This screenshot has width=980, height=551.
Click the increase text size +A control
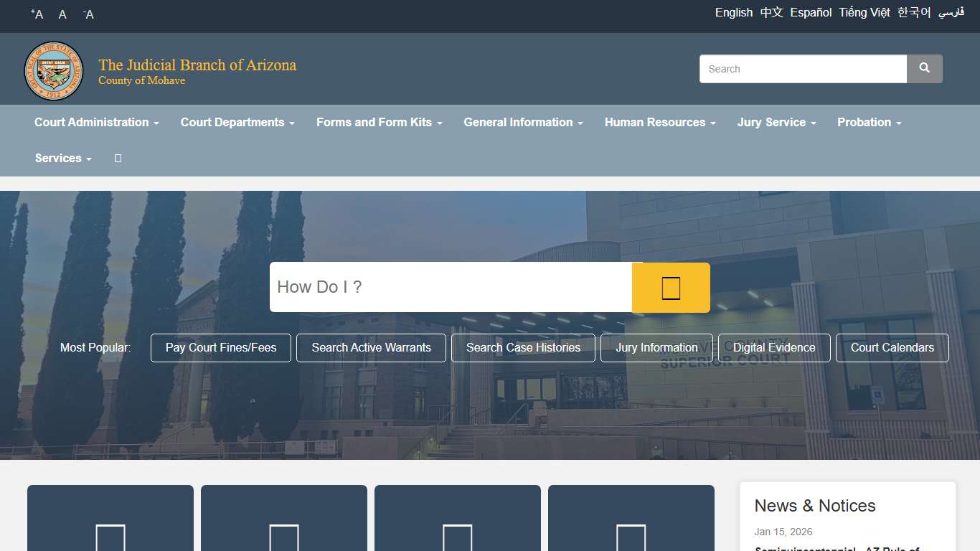point(36,14)
